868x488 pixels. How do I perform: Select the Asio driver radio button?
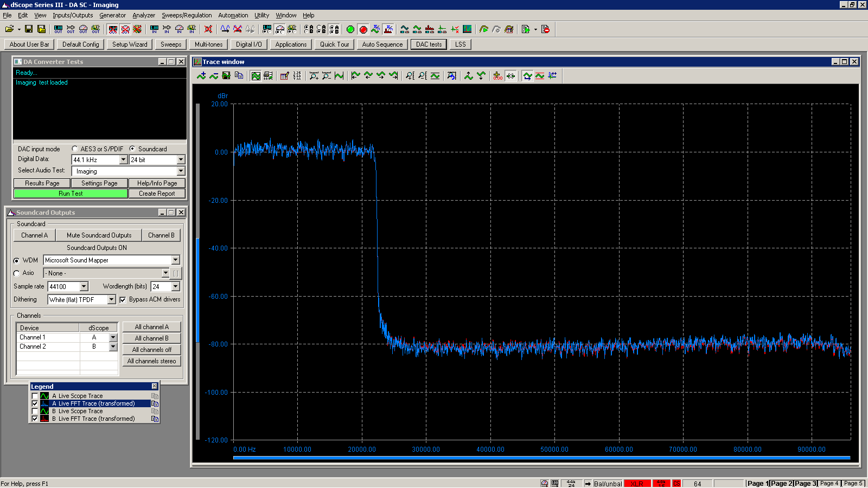[x=16, y=273]
